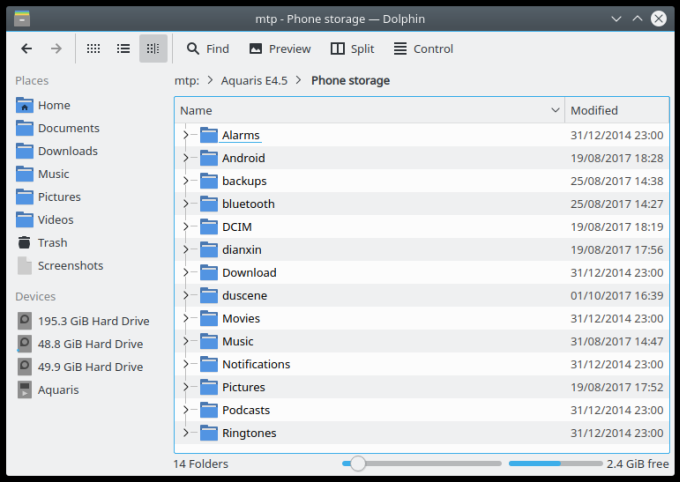680x482 pixels.
Task: Select the Download folder icon
Action: coord(209,273)
